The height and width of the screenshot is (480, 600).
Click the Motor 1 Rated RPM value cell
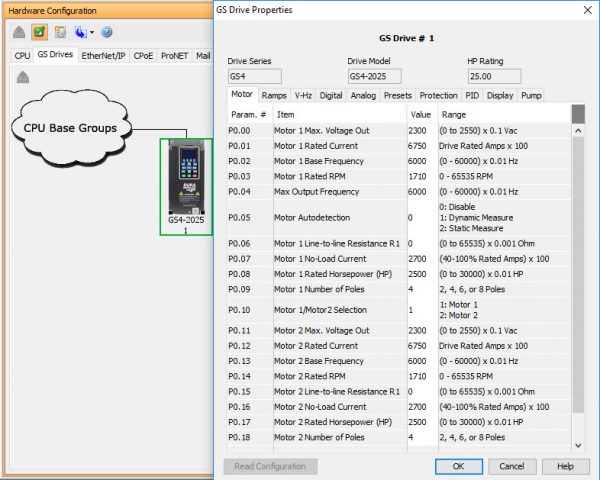[421, 176]
